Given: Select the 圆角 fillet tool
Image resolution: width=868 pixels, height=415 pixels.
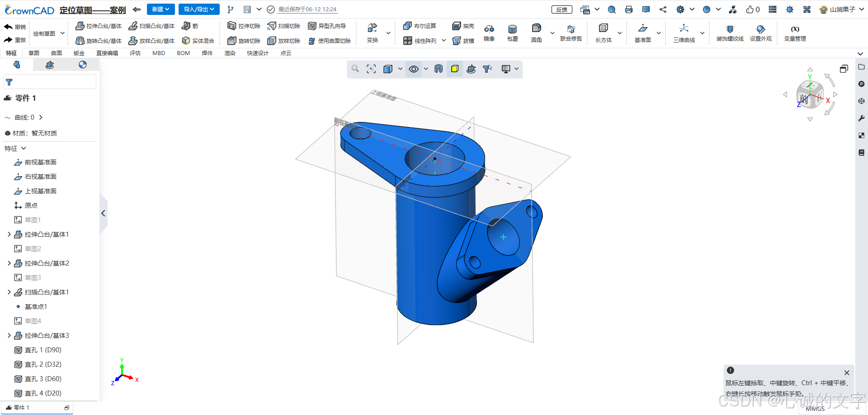Looking at the screenshot, I should (x=536, y=33).
